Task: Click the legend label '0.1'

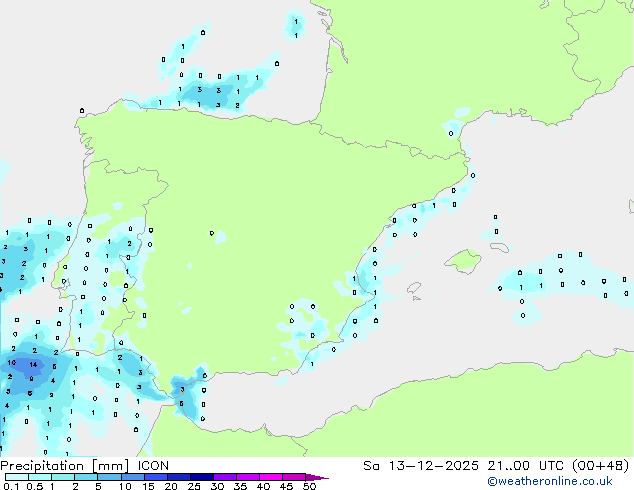Action: tap(11, 486)
